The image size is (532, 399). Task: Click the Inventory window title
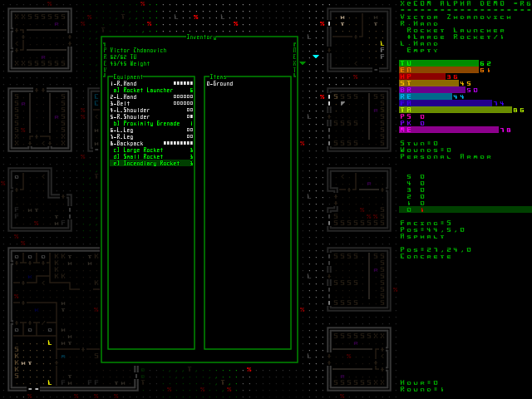[201, 37]
